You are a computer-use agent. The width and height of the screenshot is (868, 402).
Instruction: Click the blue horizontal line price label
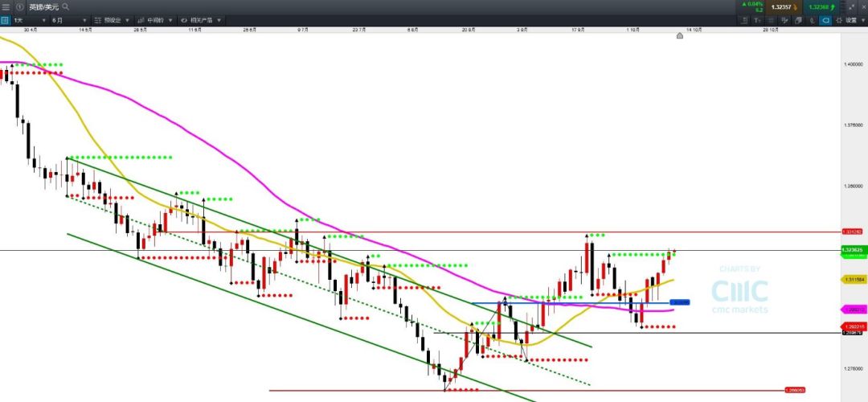(x=680, y=302)
